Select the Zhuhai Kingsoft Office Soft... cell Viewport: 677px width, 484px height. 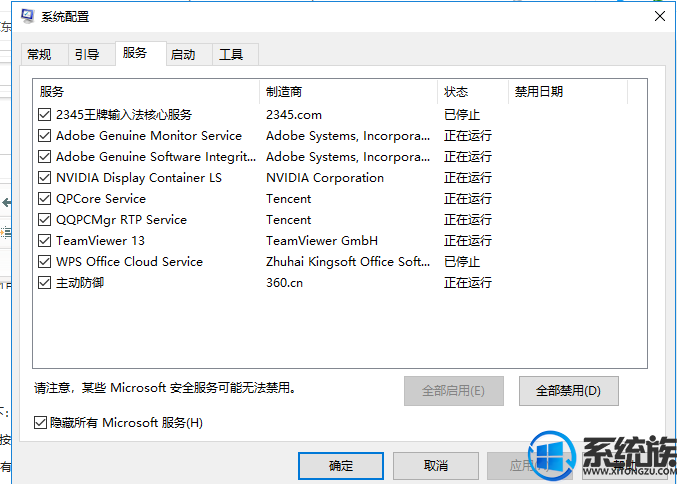click(348, 262)
